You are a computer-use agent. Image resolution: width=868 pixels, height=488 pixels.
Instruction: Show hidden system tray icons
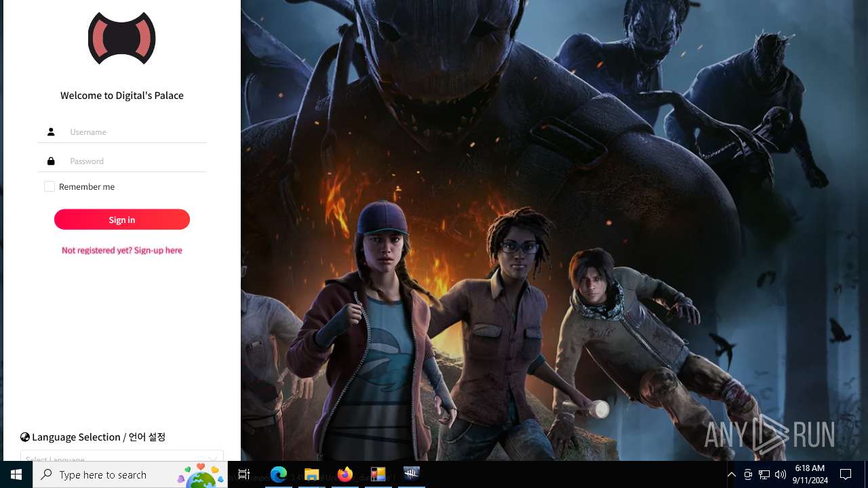(x=731, y=474)
